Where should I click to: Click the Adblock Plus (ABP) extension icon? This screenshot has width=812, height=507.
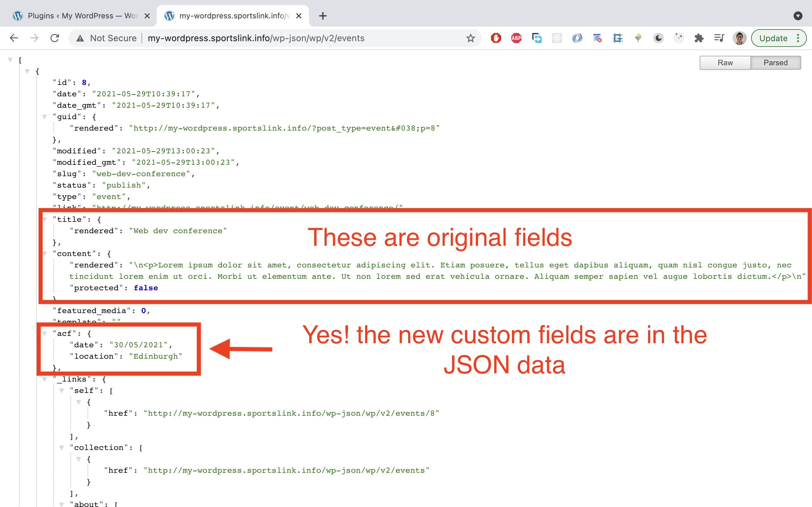[x=516, y=38]
